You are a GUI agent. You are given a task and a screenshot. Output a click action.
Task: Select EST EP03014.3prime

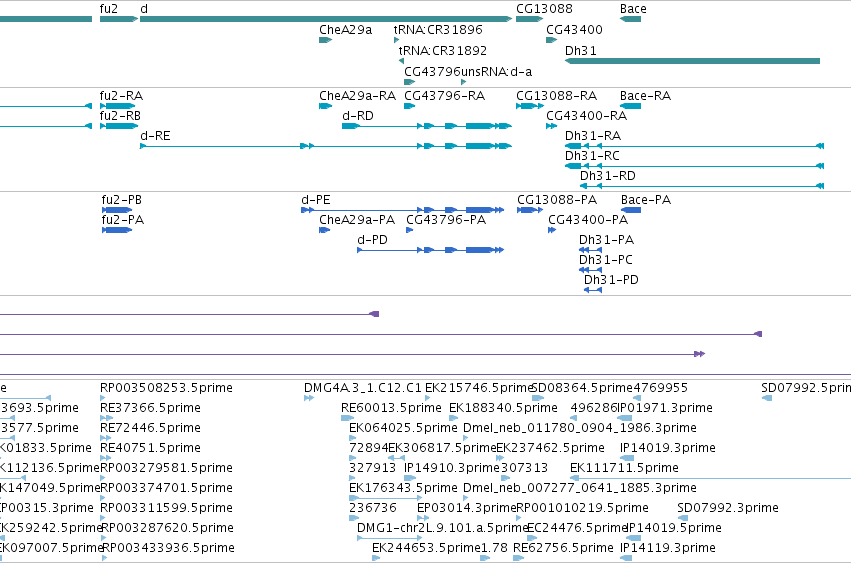(466, 508)
